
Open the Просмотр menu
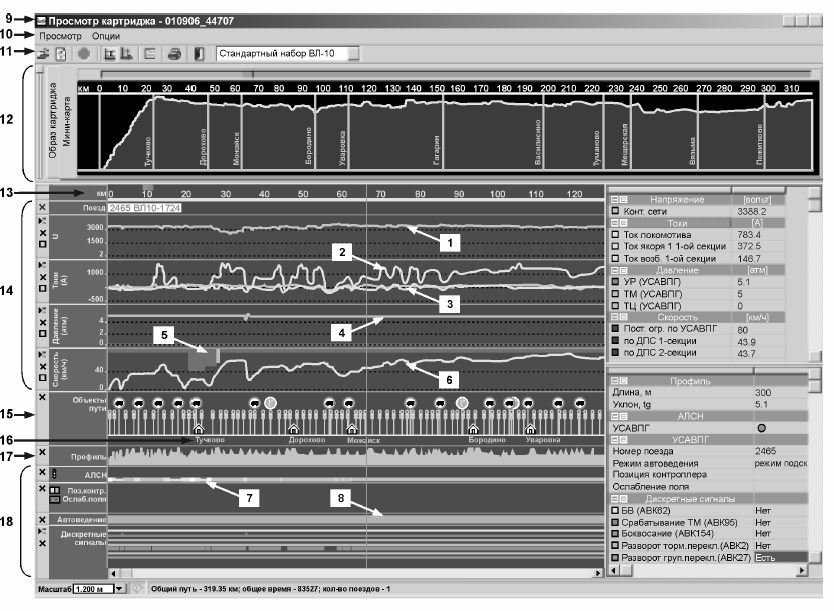pyautogui.click(x=60, y=36)
